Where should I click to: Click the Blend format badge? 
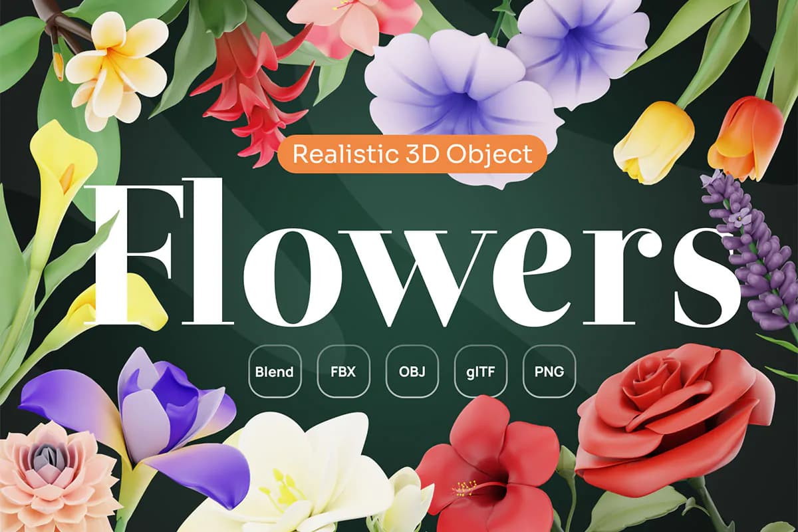click(274, 371)
